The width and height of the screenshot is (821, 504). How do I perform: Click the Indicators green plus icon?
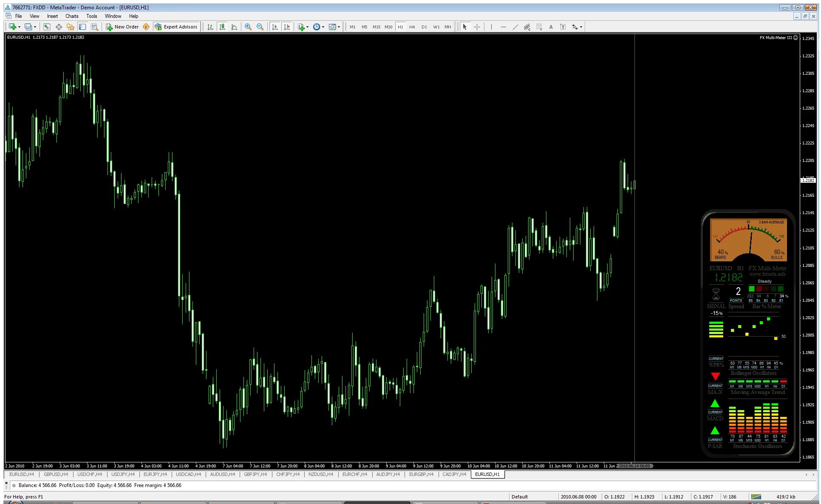(x=301, y=27)
